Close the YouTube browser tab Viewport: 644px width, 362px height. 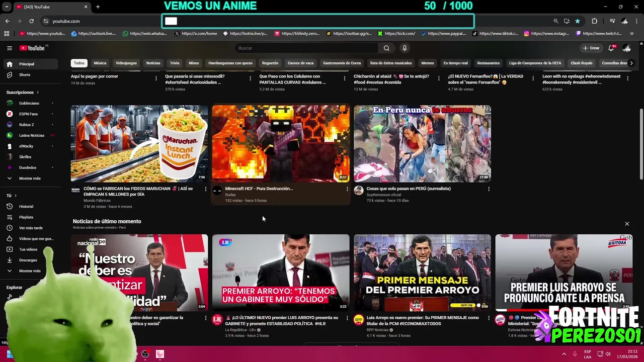pyautogui.click(x=86, y=7)
